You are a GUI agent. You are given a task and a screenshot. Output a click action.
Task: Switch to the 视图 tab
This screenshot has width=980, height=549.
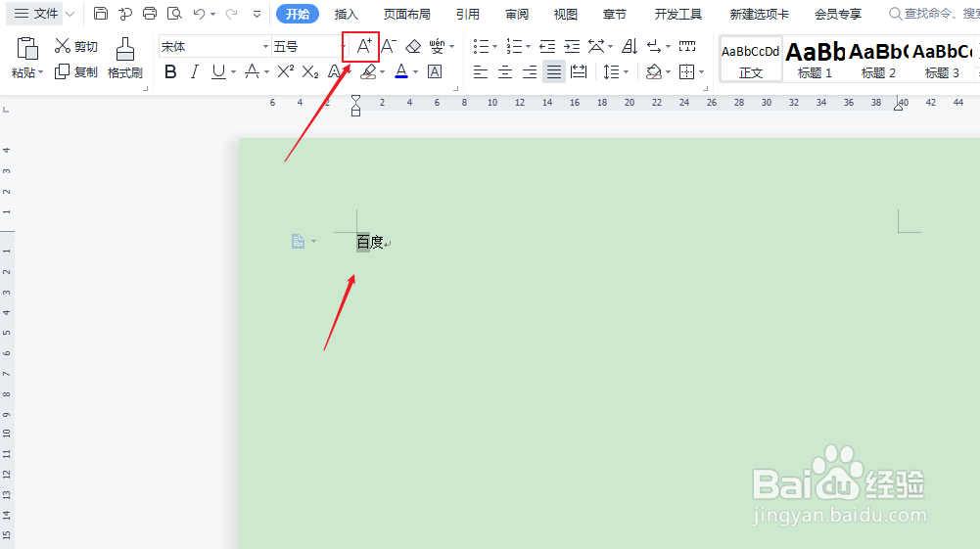click(x=566, y=14)
